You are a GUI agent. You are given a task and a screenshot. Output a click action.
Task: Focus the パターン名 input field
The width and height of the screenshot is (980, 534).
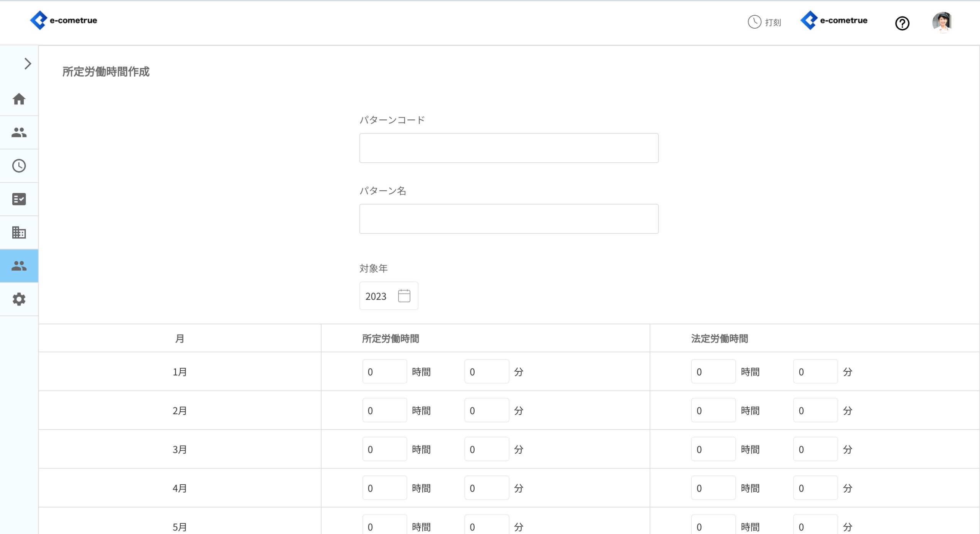508,219
